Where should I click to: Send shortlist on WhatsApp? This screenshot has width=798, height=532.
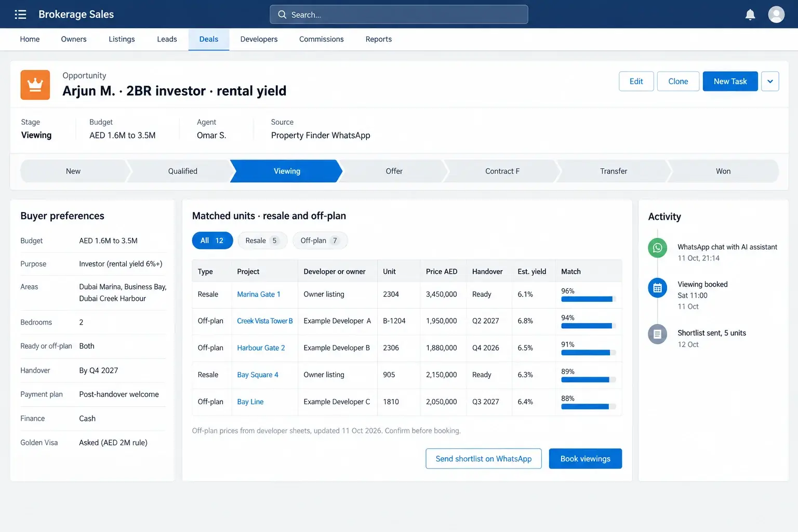click(x=484, y=459)
